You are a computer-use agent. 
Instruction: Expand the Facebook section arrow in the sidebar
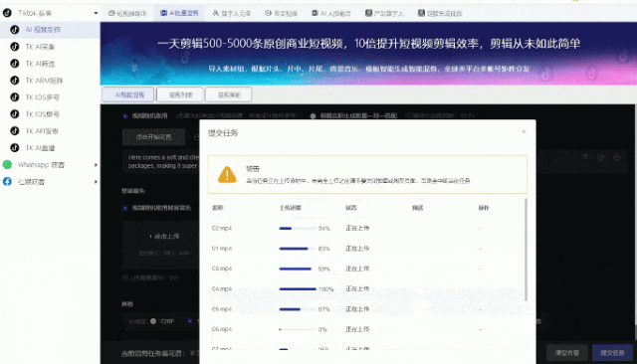click(x=96, y=181)
